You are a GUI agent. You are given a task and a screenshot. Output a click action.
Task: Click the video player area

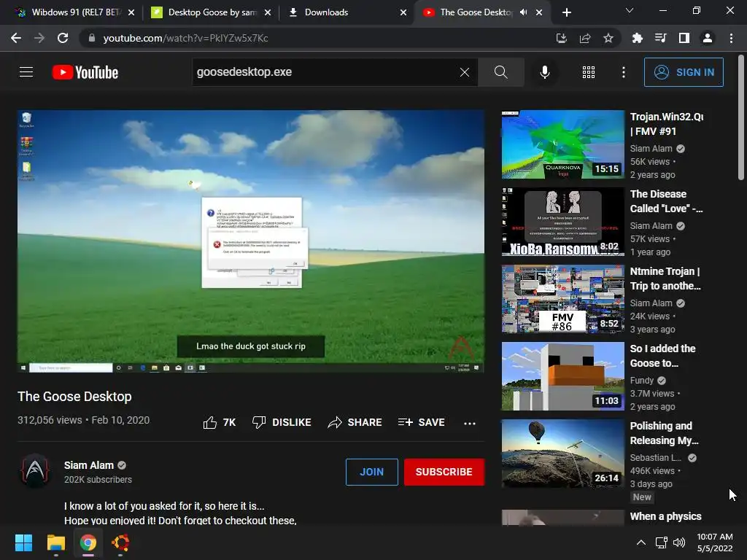[251, 241]
